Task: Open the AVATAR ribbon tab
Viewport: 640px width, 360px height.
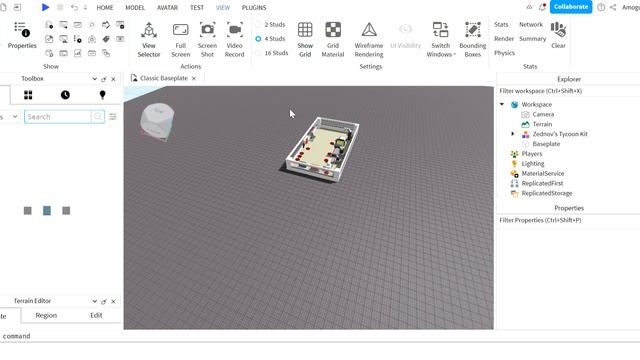Action: pyautogui.click(x=167, y=8)
